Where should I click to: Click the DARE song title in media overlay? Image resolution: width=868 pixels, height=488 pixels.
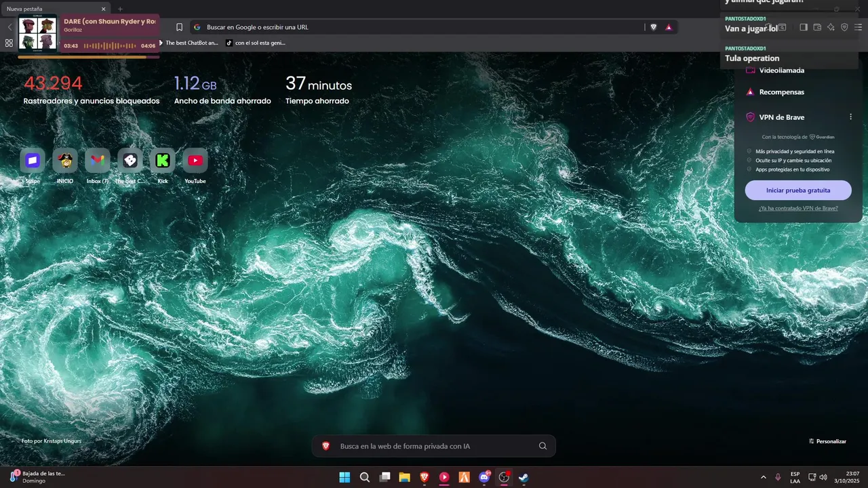[x=110, y=22]
